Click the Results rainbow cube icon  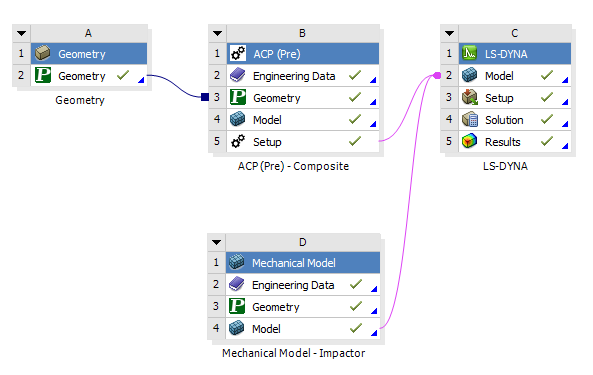click(470, 142)
